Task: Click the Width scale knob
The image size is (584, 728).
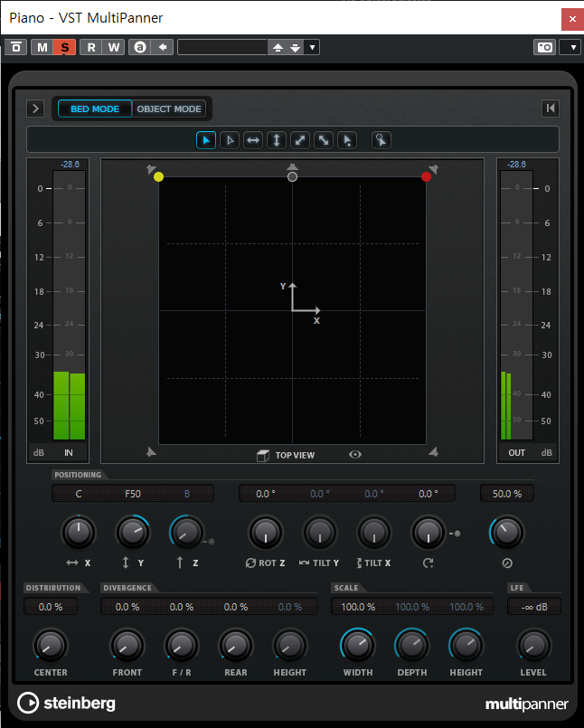Action: coord(358,646)
